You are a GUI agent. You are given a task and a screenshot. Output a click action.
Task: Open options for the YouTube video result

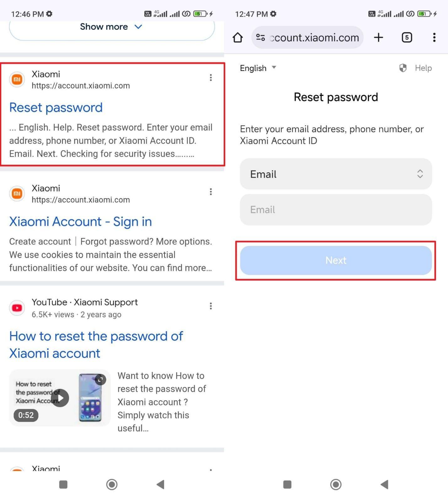pyautogui.click(x=211, y=306)
